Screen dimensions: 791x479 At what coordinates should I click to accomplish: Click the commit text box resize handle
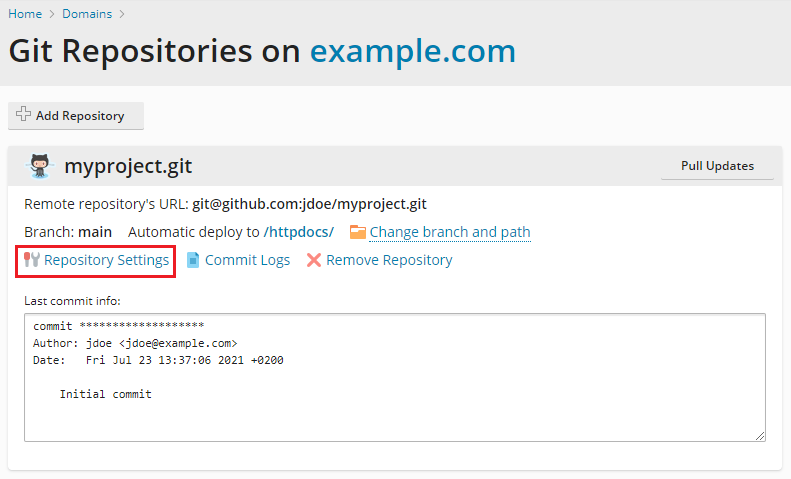point(761,435)
